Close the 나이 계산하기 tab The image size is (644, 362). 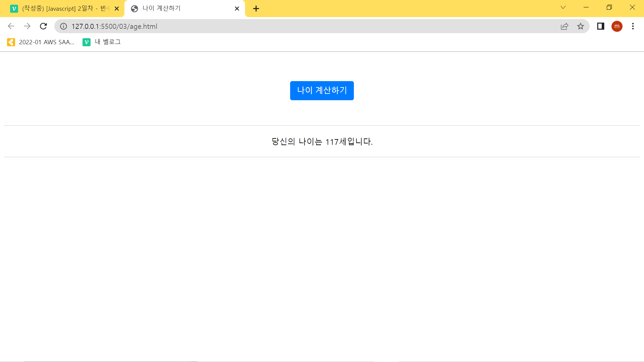pos(237,9)
